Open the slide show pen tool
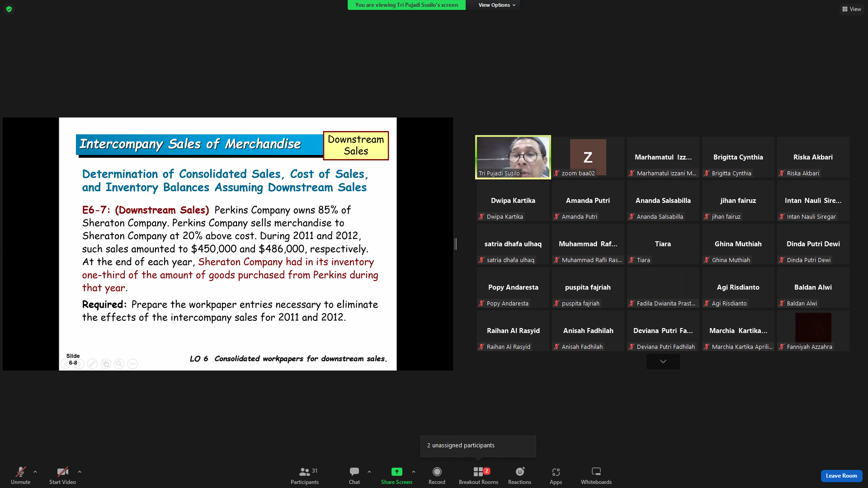 tap(92, 364)
